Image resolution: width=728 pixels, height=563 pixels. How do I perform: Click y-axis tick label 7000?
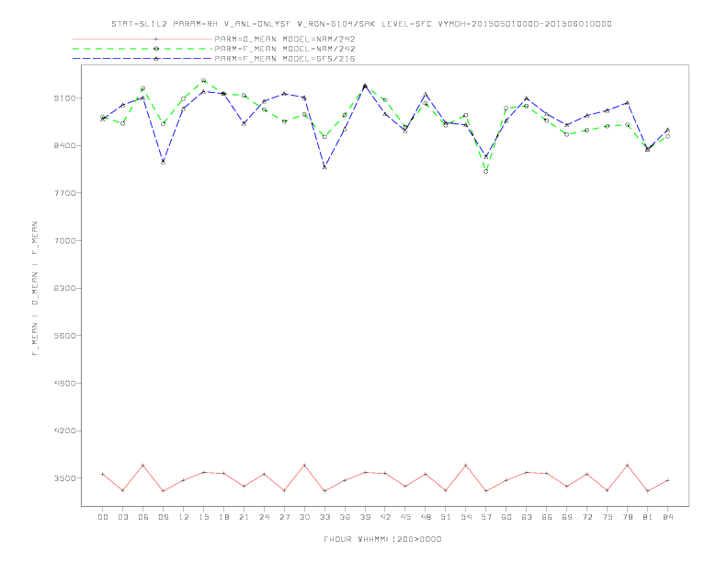pyautogui.click(x=66, y=241)
